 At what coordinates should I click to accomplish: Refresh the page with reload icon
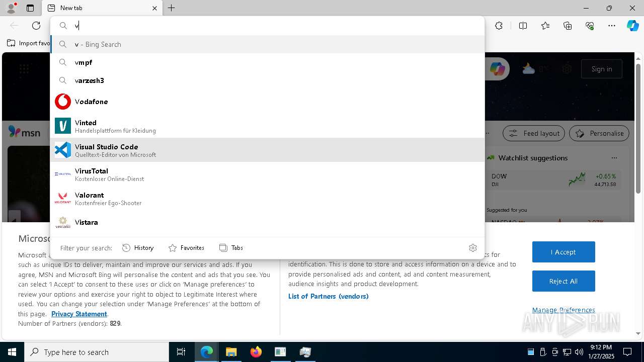click(36, 26)
